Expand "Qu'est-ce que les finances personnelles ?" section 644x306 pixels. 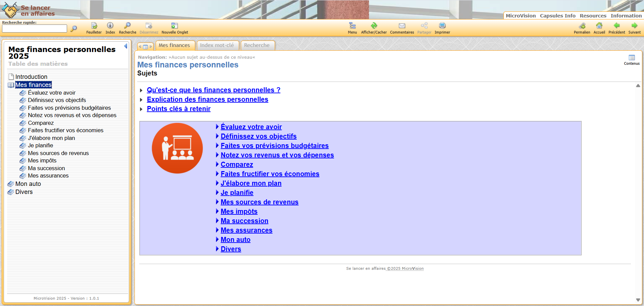[141, 90]
